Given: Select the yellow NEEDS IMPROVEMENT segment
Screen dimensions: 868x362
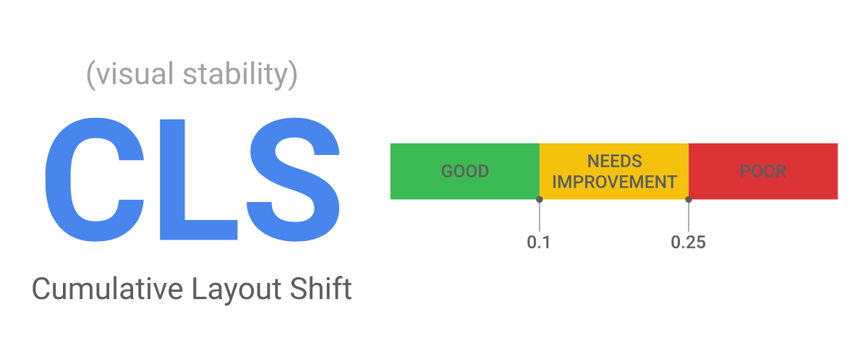Looking at the screenshot, I should 614,172.
